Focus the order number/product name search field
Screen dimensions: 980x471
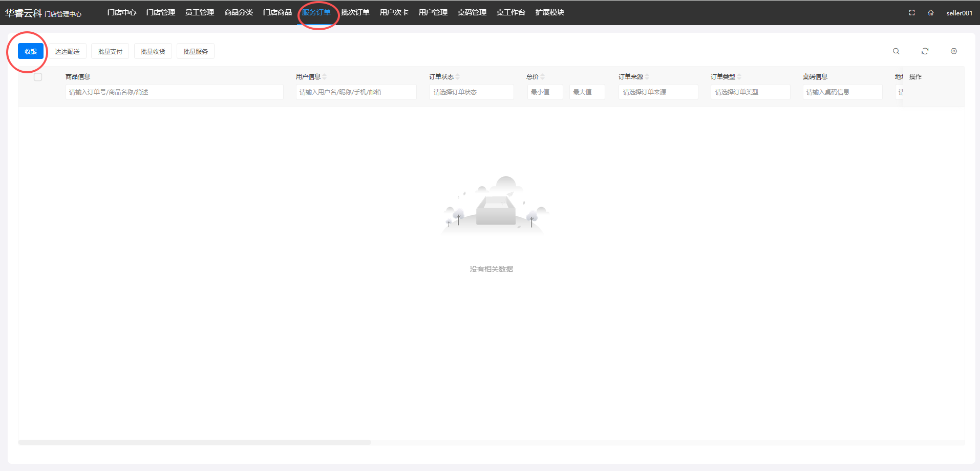coord(174,92)
